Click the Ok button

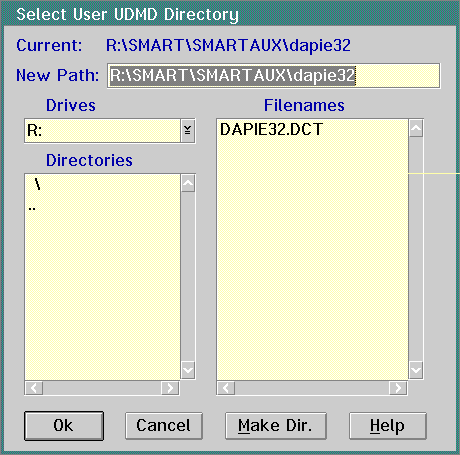pos(64,426)
